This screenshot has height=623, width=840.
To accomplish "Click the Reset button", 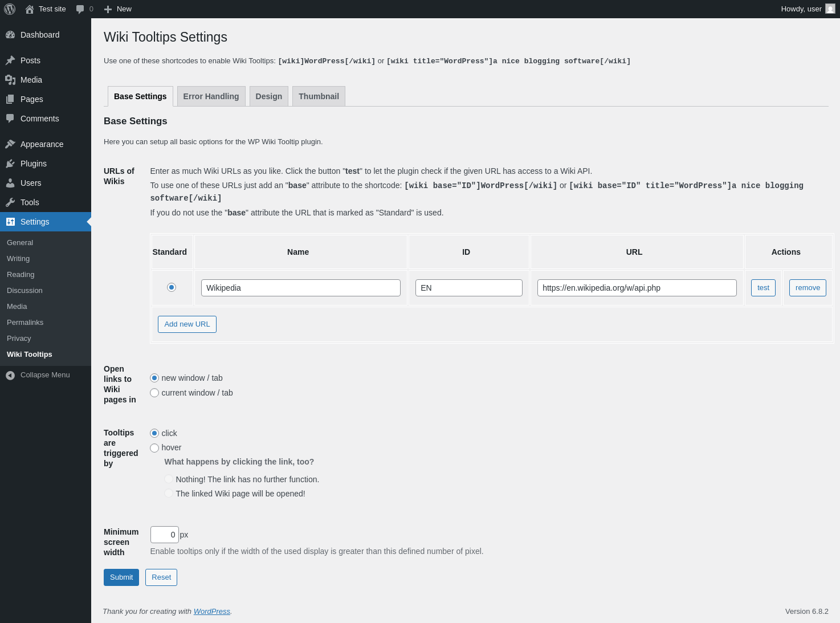I will point(161,577).
